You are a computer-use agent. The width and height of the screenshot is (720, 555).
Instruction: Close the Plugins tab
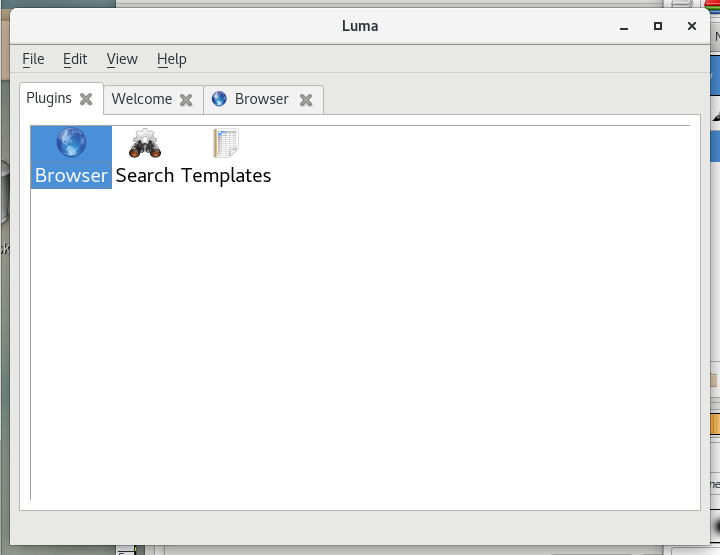[86, 99]
